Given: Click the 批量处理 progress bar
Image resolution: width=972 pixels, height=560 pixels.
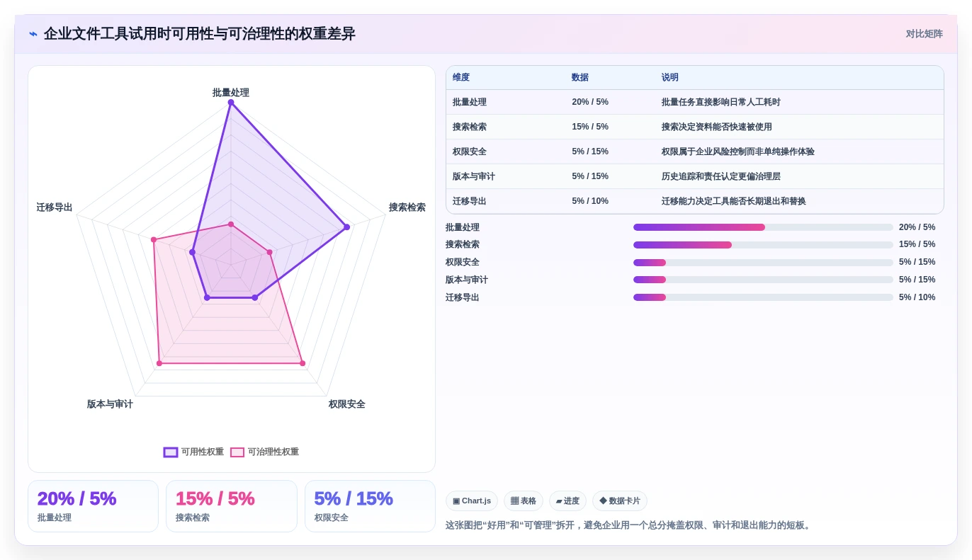Looking at the screenshot, I should tap(763, 227).
